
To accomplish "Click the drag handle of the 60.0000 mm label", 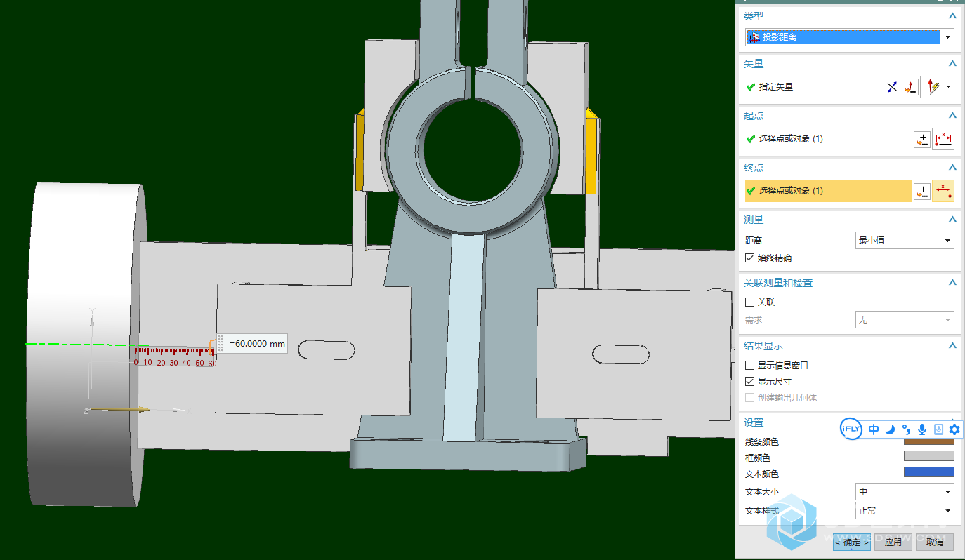I will [221, 343].
